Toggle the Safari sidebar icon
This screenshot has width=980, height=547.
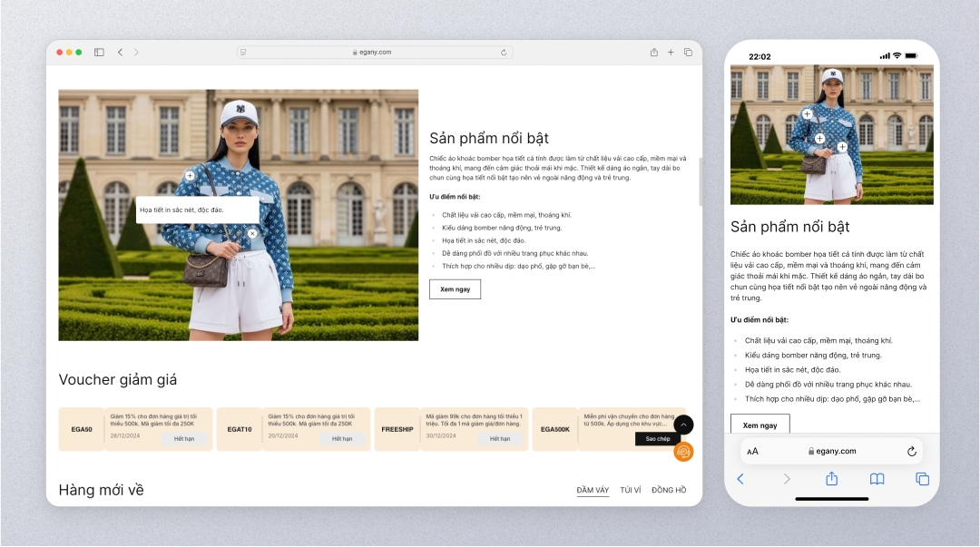tap(99, 53)
